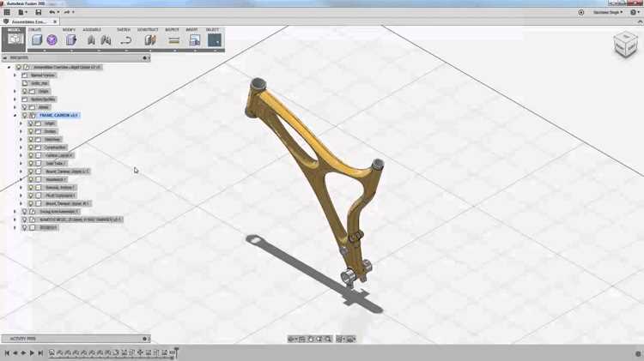Viewport: 644px width, 361px height.
Task: Select the Assemblies document tab
Action: pyautogui.click(x=28, y=21)
